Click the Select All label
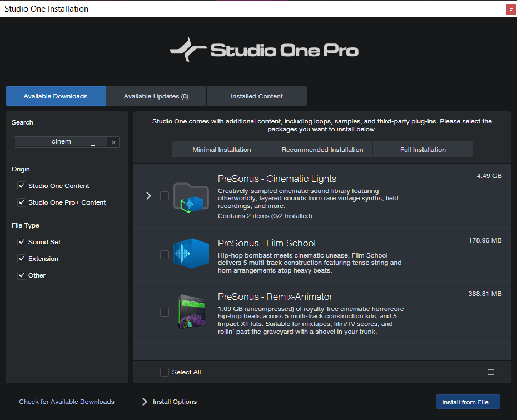Image resolution: width=517 pixels, height=420 pixels. tap(186, 372)
